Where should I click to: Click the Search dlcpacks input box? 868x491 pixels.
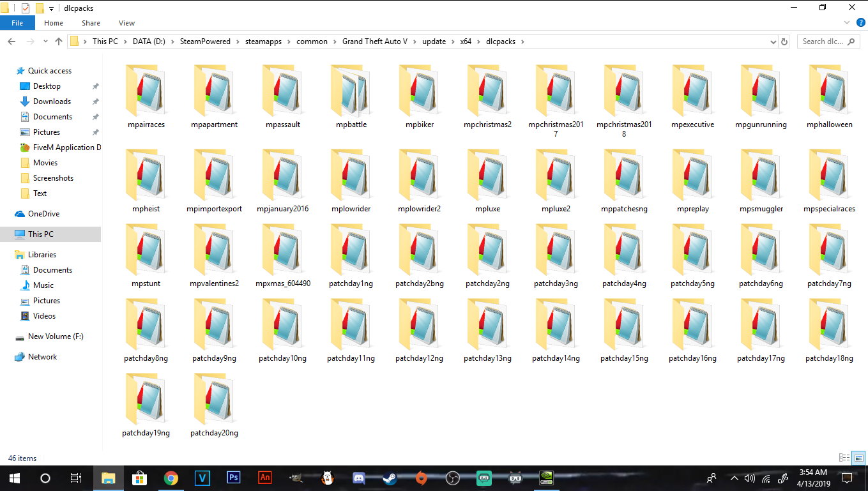(823, 42)
